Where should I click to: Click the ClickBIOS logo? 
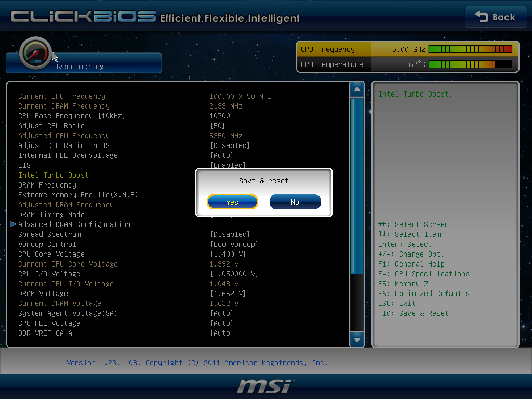coord(83,16)
